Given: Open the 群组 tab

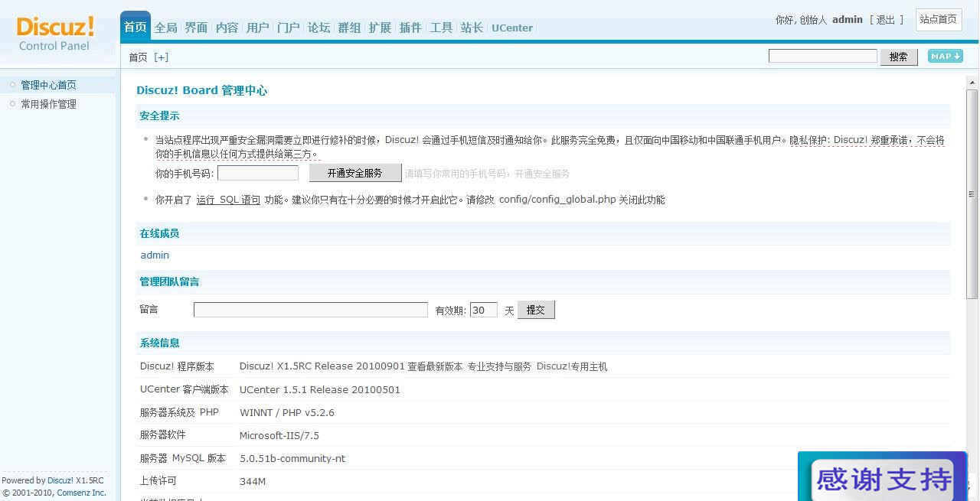Looking at the screenshot, I should (x=350, y=28).
